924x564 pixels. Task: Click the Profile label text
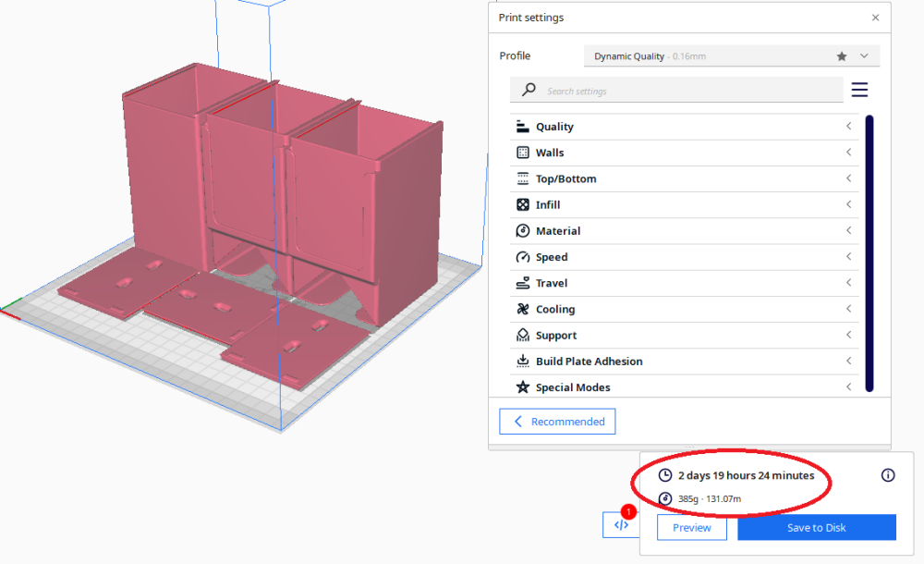(x=515, y=55)
